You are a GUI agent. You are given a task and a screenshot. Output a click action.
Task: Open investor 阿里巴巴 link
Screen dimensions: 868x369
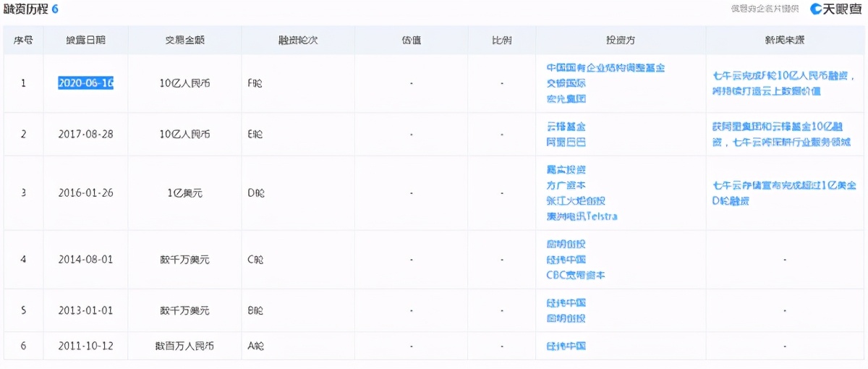[566, 142]
